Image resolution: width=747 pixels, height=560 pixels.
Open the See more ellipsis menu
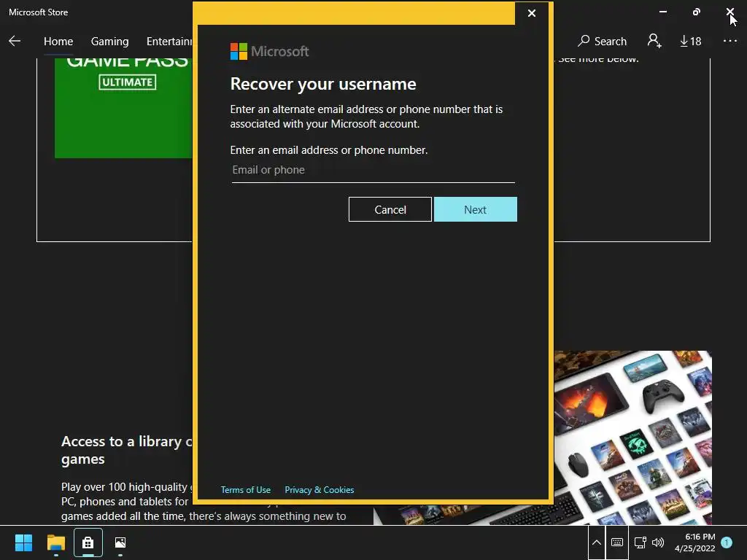point(729,41)
